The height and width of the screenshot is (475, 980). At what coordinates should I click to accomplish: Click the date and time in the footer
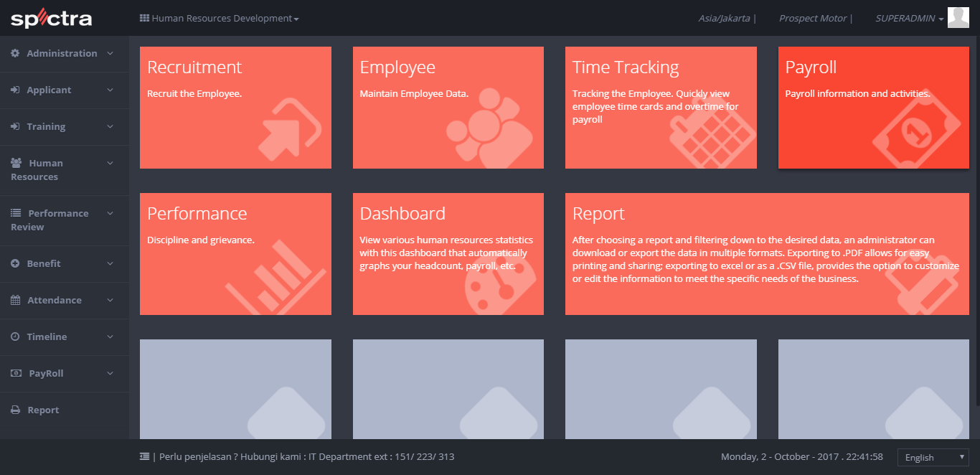(801, 457)
